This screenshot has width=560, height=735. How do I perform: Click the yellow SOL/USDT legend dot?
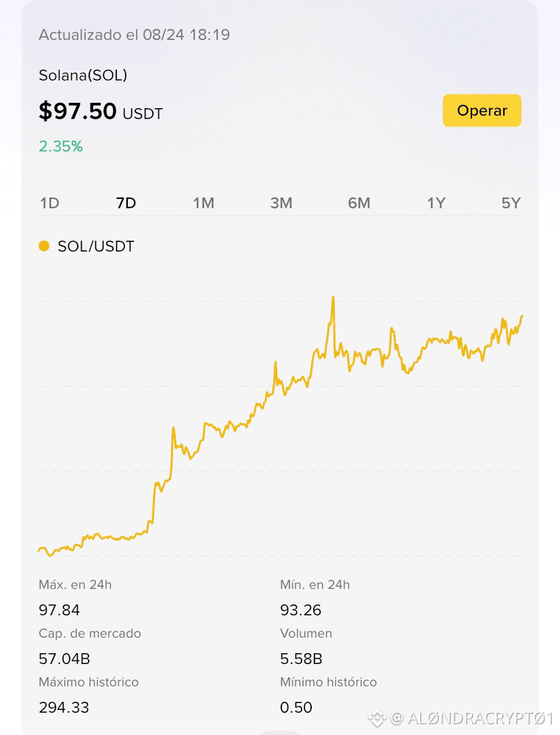[x=44, y=246]
